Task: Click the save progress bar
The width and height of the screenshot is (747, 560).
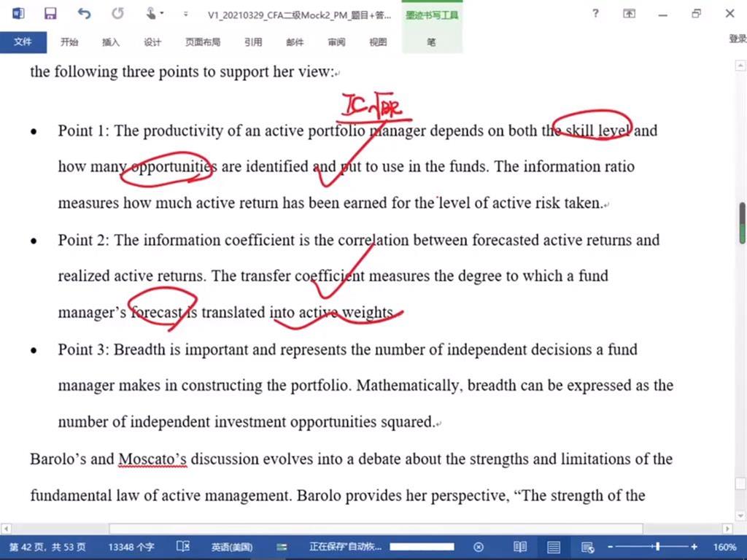Action: coord(422,547)
